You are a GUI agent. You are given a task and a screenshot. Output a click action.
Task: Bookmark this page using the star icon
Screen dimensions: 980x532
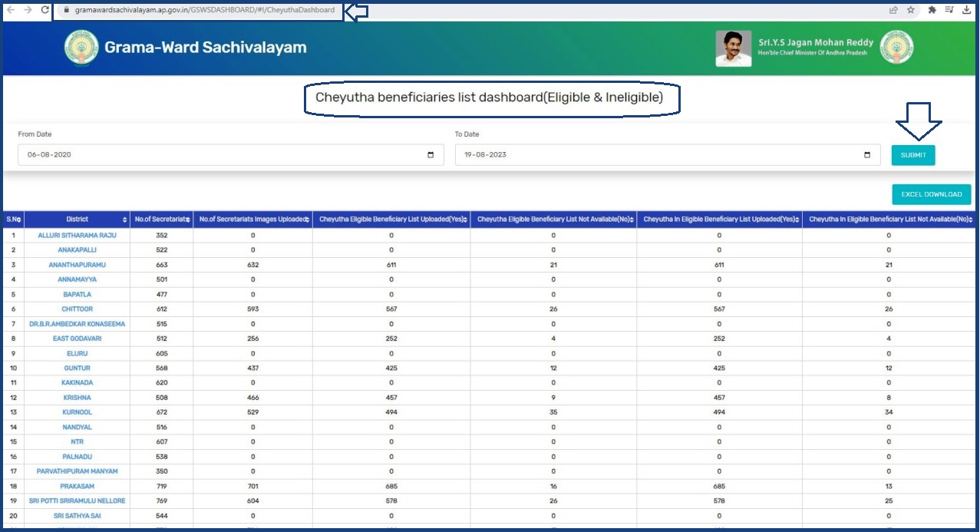(x=911, y=10)
